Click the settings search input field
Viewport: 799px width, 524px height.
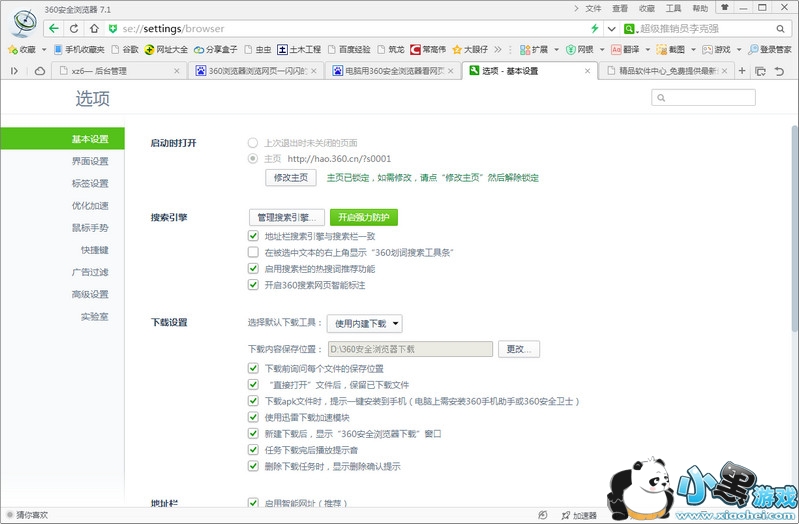(703, 97)
